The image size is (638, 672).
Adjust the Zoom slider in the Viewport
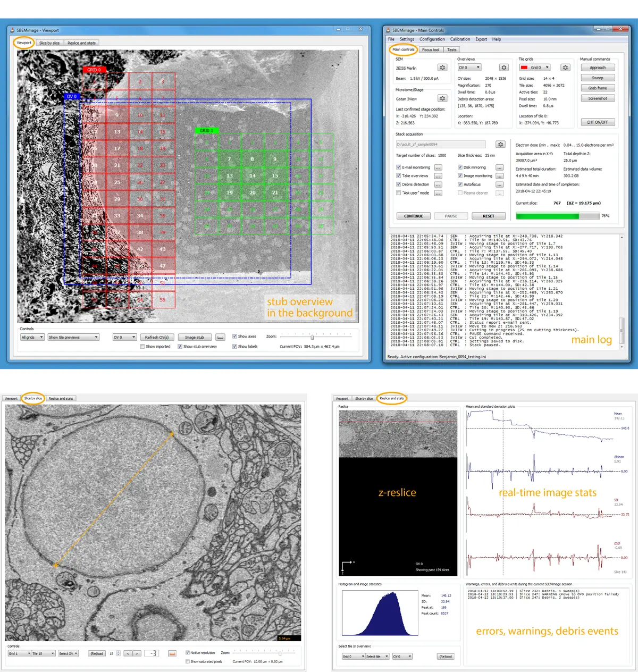(x=313, y=337)
